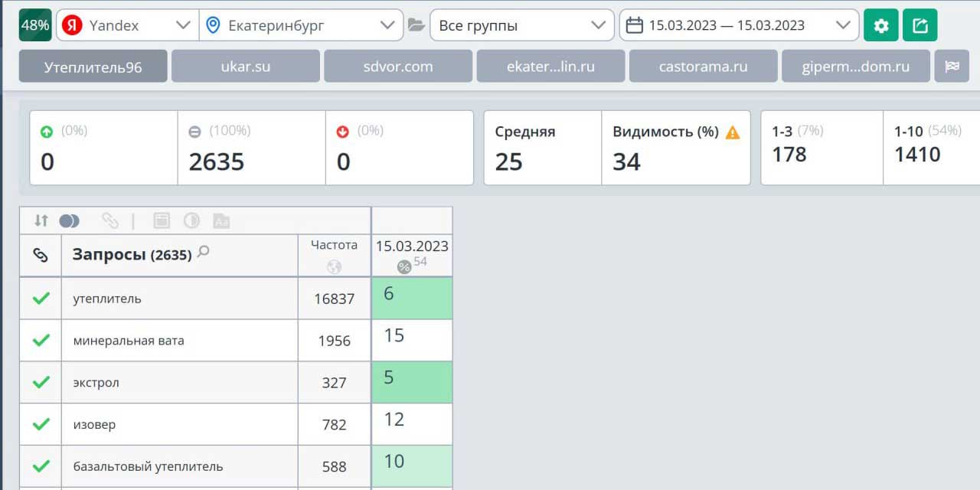Click the 1-3 positions card showing 178
The height and width of the screenshot is (490, 980).
(822, 148)
